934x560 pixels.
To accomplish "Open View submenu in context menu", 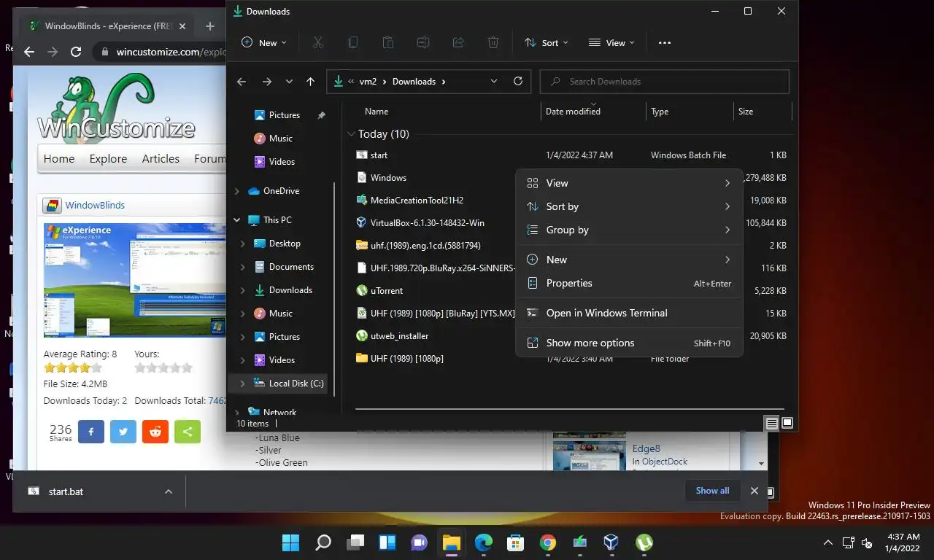I will [629, 183].
